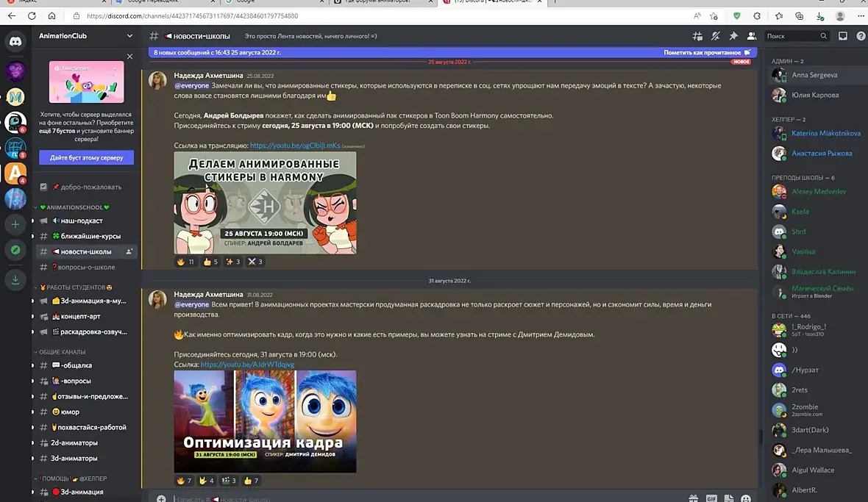
Task: Toggle sparkles reaction with 3 on first post
Action: 233,262
